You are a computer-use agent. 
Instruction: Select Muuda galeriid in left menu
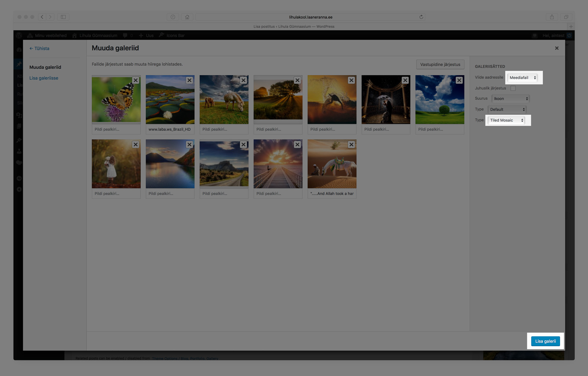tap(45, 67)
